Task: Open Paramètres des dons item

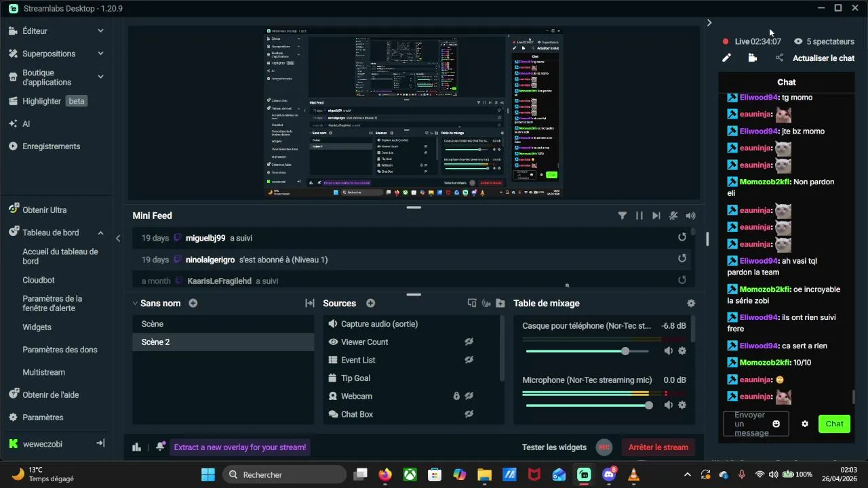Action: (60, 350)
